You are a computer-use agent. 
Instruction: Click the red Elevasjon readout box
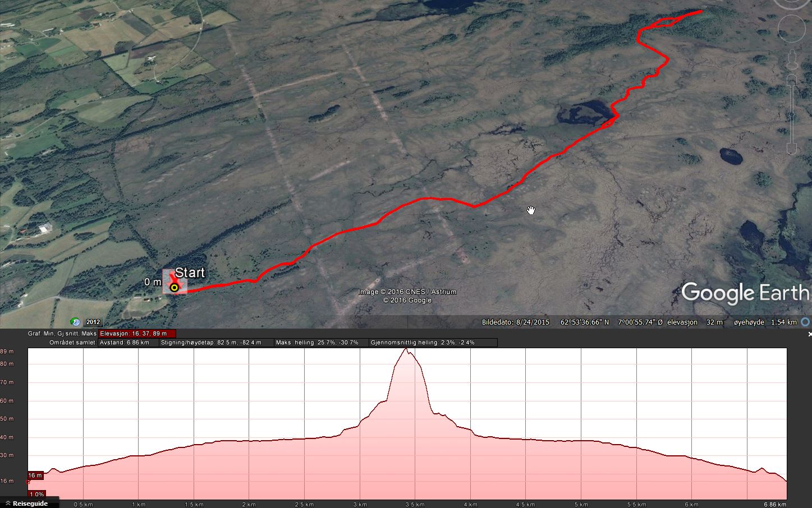137,334
